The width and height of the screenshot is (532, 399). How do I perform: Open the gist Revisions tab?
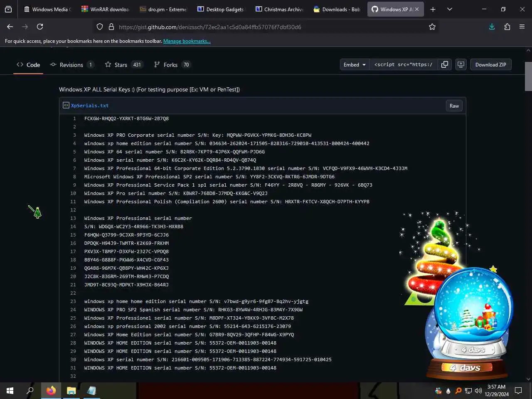(x=72, y=65)
